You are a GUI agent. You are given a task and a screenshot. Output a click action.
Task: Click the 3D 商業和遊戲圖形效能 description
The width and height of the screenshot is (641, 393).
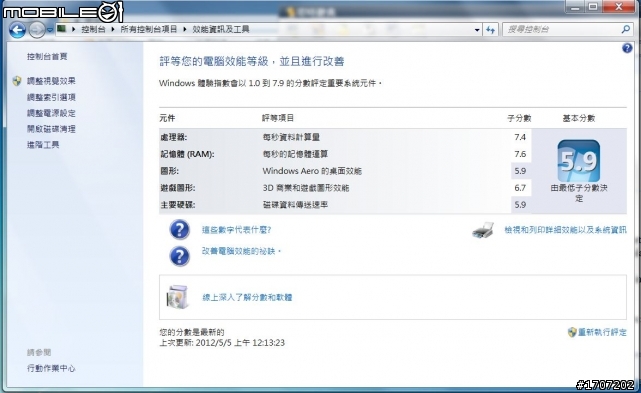click(306, 188)
